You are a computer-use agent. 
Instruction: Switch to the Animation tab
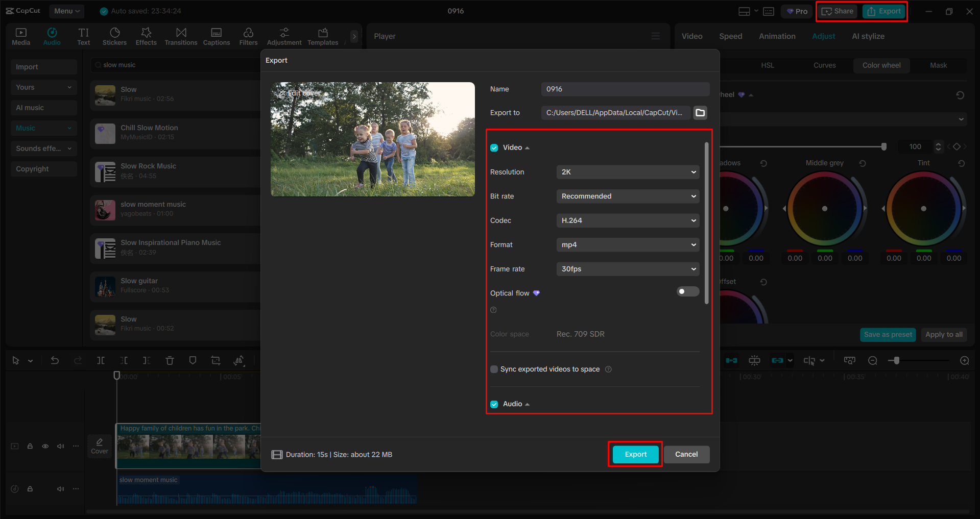(777, 36)
